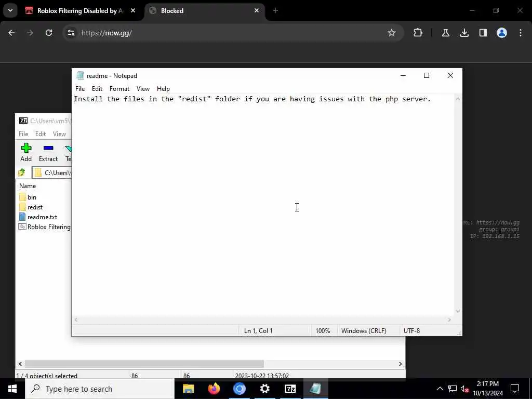The image size is (532, 399).
Task: Click the muted volume tray icon
Action: (464, 389)
